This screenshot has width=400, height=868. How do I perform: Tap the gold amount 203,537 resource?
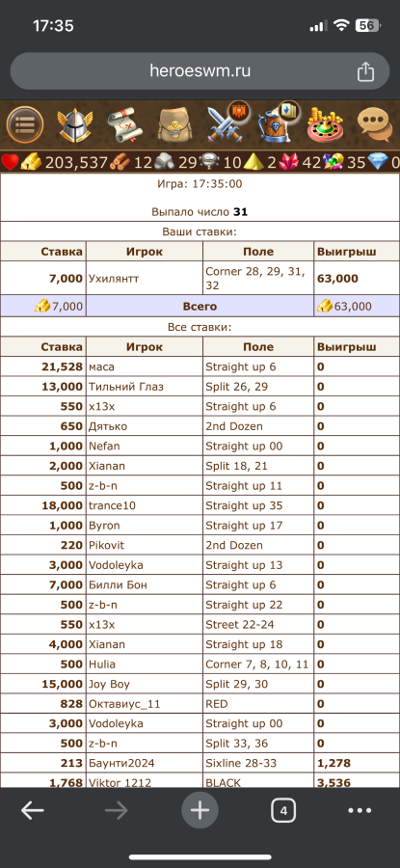coord(76,162)
